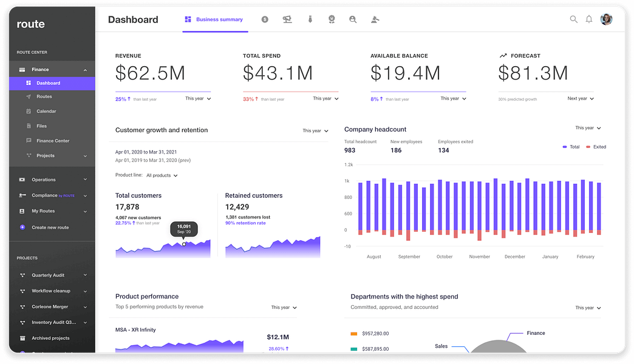Open the necktie tab icon
The height and width of the screenshot is (364, 634).
310,19
